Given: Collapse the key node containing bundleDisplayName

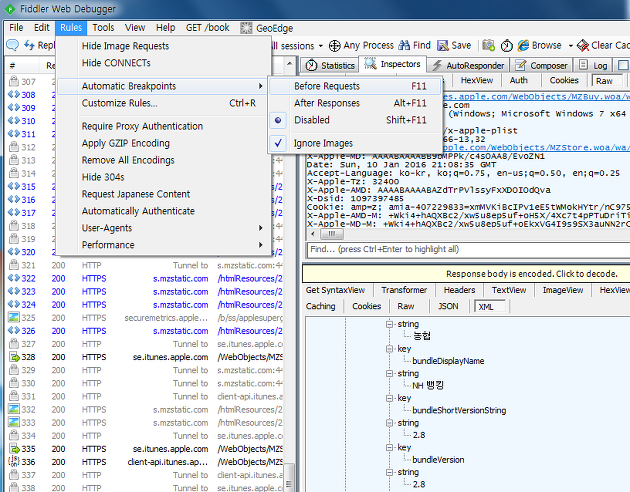Looking at the screenshot, I should point(389,349).
